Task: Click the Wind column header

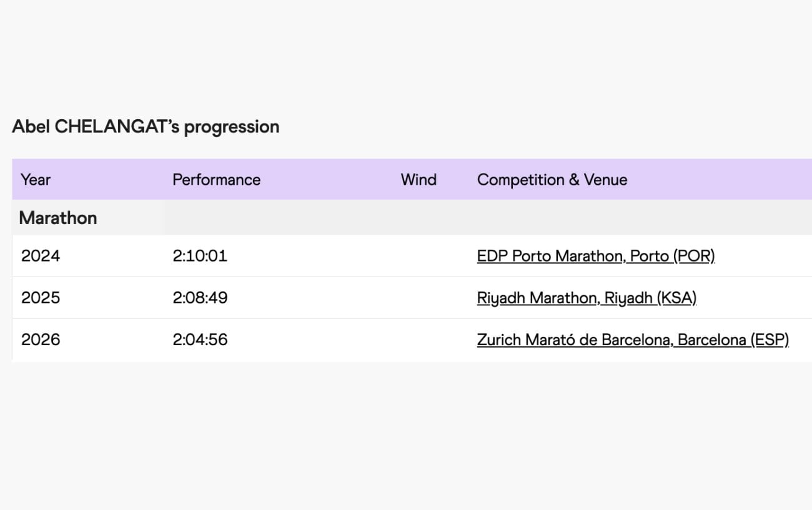Action: 418,180
